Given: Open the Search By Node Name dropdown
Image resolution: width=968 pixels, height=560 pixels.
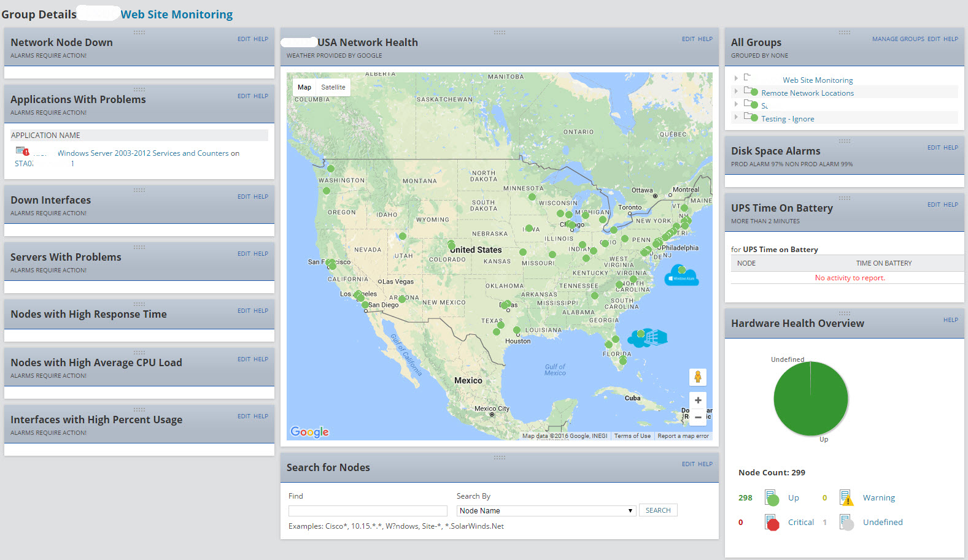Looking at the screenshot, I should coord(546,510).
